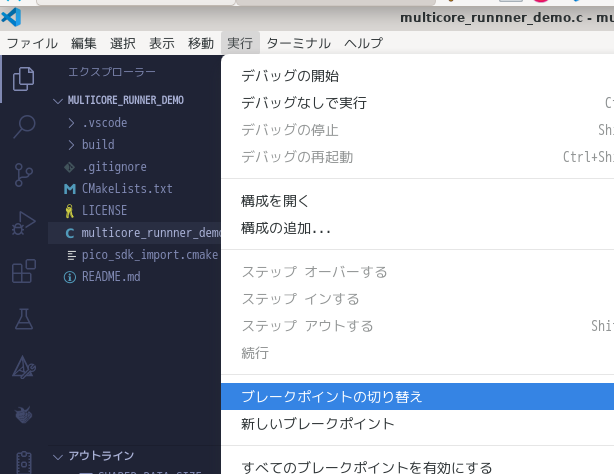Click the VS Code logo icon
The width and height of the screenshot is (614, 474).
coord(11,18)
